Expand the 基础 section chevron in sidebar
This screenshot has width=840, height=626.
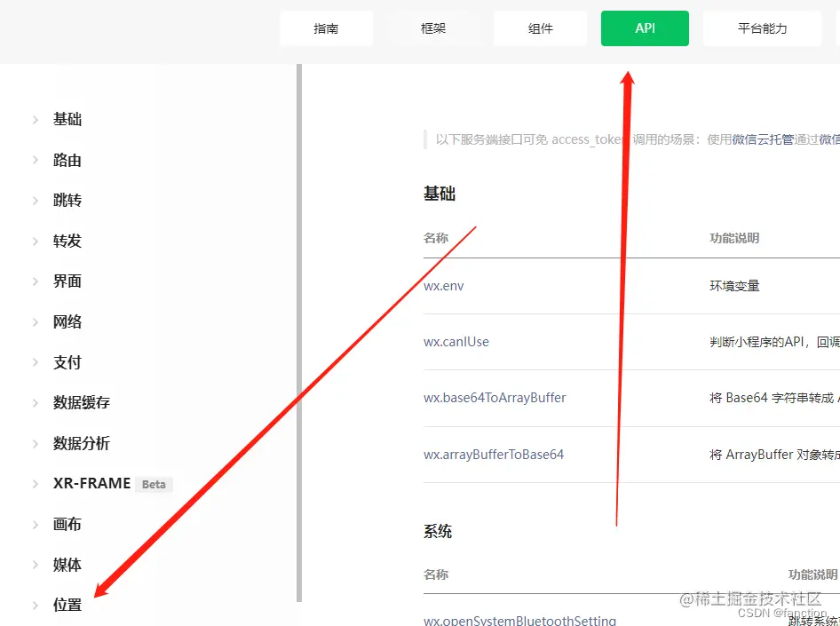click(34, 120)
